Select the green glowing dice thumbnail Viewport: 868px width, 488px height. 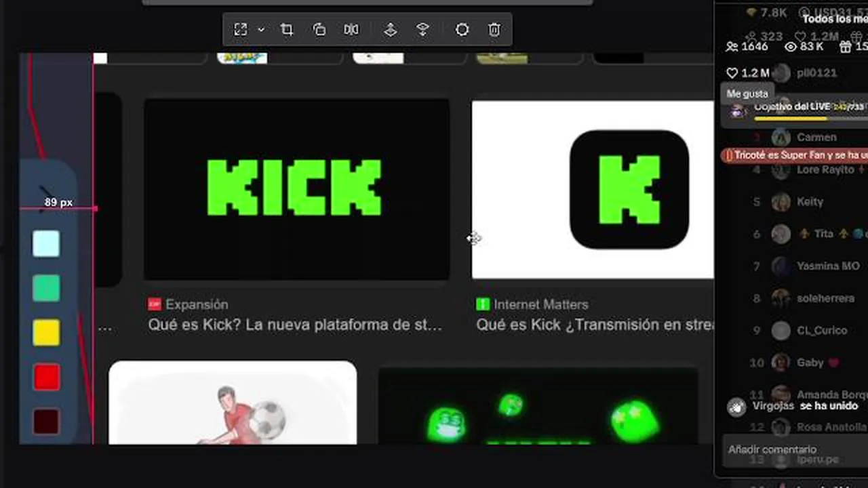click(538, 406)
